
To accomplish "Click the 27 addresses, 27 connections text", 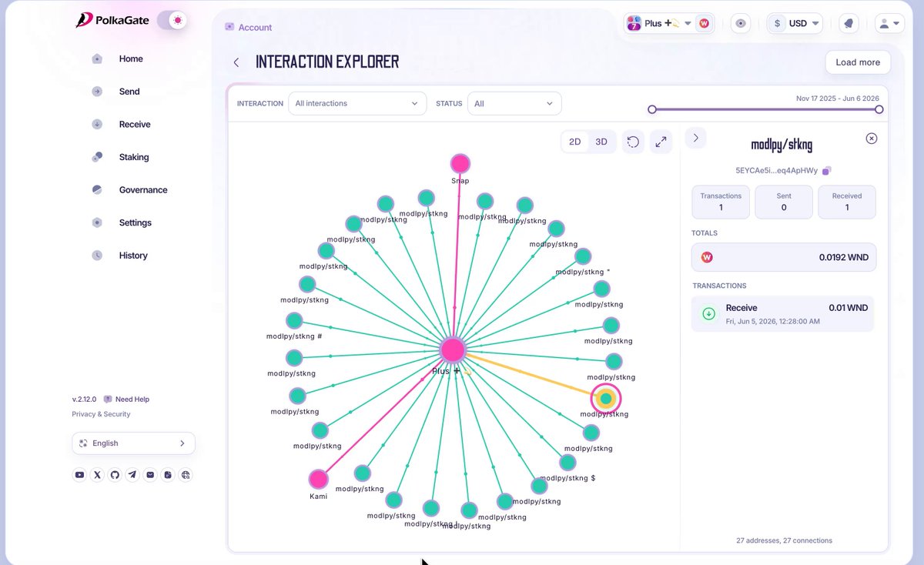I will [x=784, y=540].
